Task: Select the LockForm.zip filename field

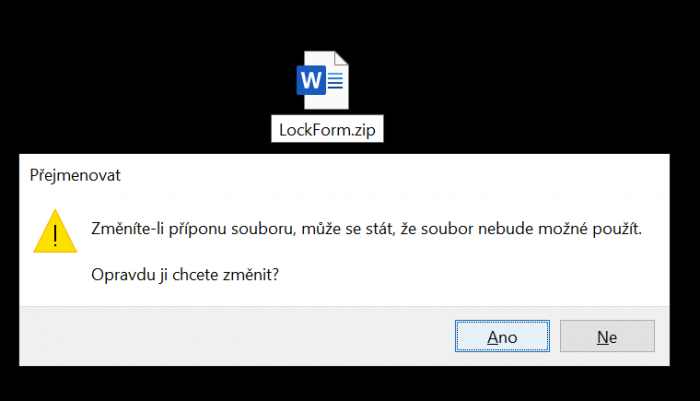Action: tap(327, 129)
